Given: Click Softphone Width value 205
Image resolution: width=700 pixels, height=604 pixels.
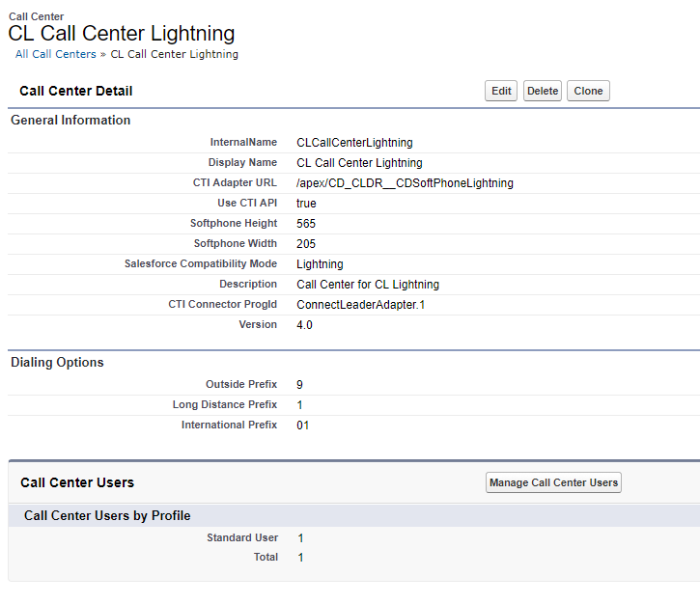Looking at the screenshot, I should tap(306, 244).
